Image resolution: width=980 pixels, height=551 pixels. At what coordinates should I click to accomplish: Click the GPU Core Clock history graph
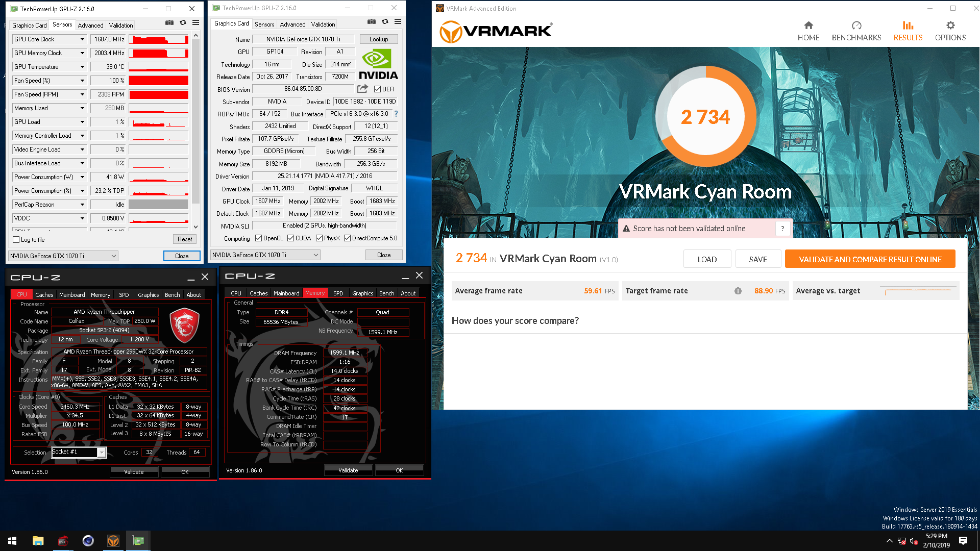(x=159, y=39)
